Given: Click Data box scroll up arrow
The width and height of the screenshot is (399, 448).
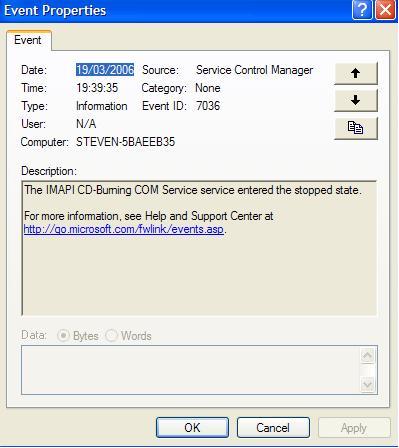Looking at the screenshot, I should [368, 356].
